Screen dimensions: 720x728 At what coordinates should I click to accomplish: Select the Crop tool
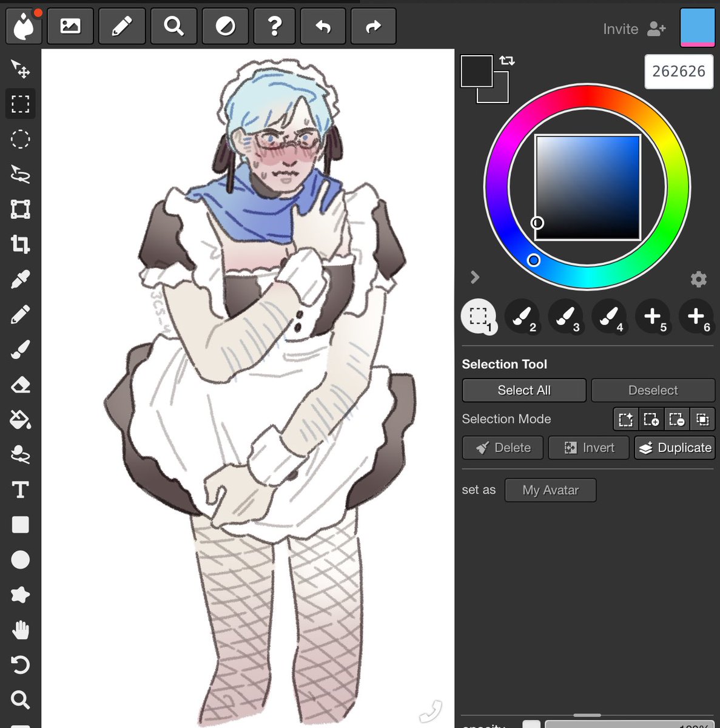click(20, 244)
